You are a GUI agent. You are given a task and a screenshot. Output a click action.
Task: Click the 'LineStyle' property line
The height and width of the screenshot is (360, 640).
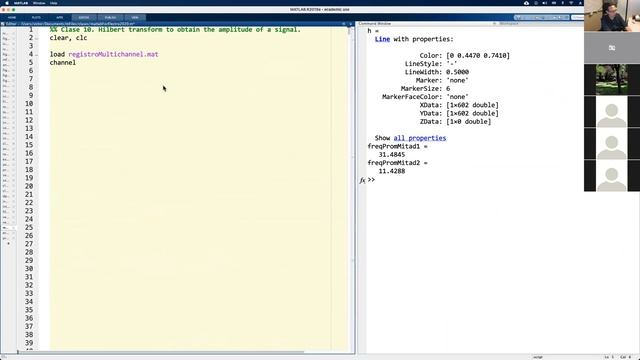[x=431, y=64]
